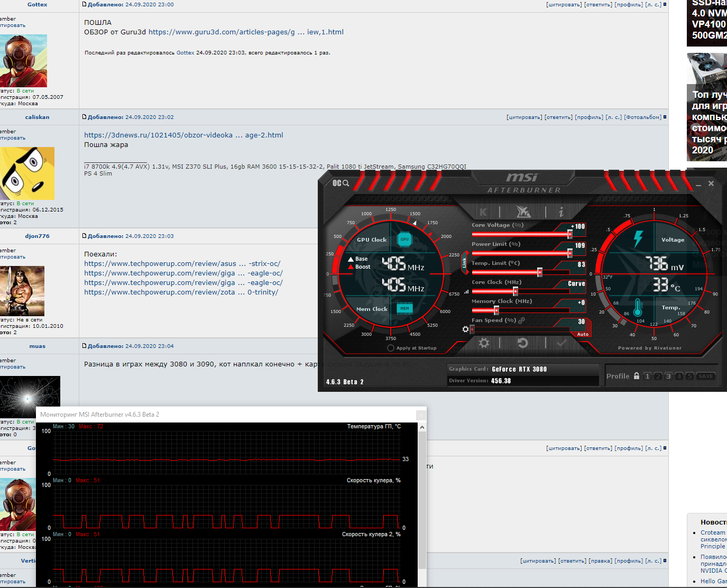Apply settings with the checkmark button

(x=562, y=343)
